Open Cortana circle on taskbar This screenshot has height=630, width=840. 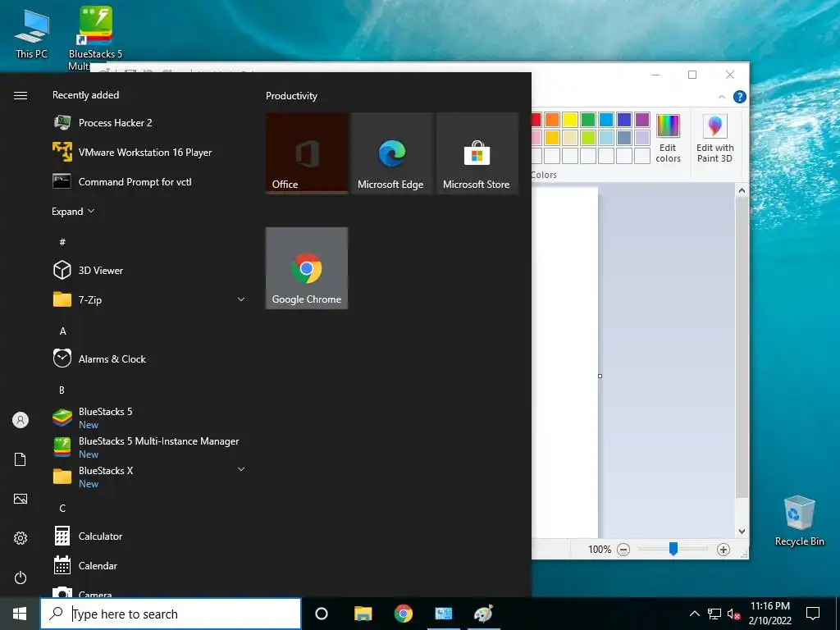click(x=322, y=614)
